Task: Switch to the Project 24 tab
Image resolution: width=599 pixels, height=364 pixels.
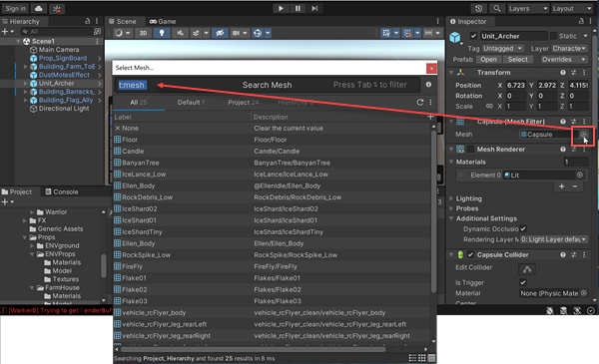Action: 243,103
